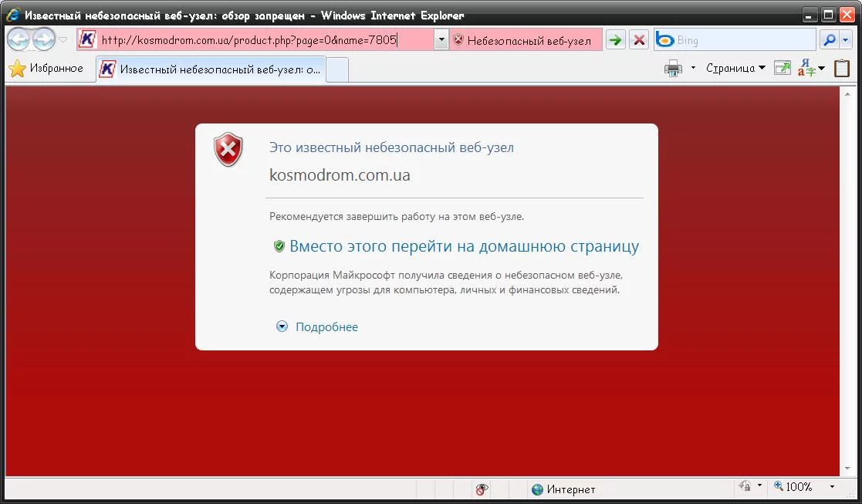
Task: Click the green shield beside home page link
Action: 279,246
